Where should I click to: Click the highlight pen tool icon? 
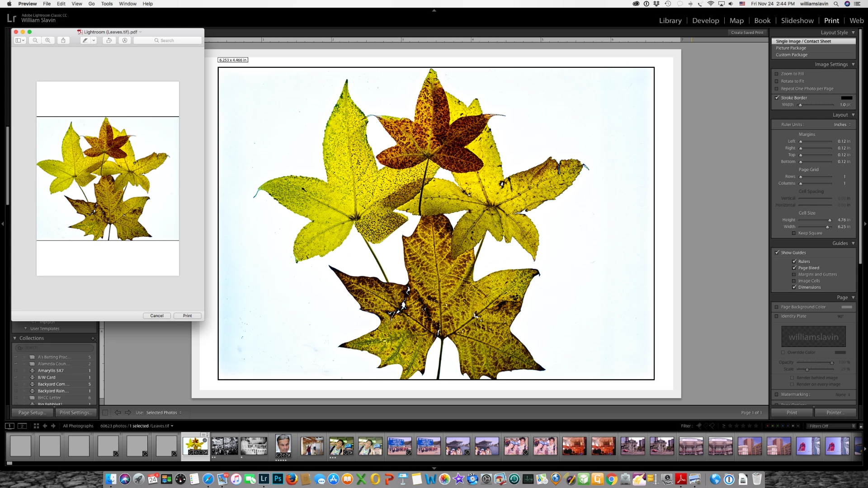pyautogui.click(x=85, y=40)
